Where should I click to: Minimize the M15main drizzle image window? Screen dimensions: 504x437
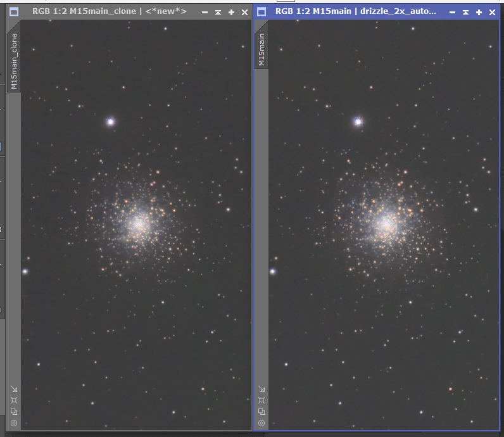pos(452,13)
